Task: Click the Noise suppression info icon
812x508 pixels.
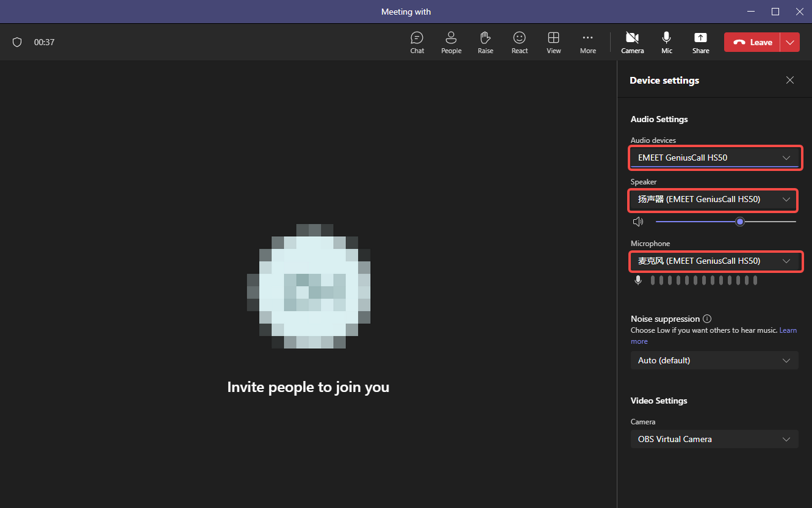Action: [x=707, y=319]
